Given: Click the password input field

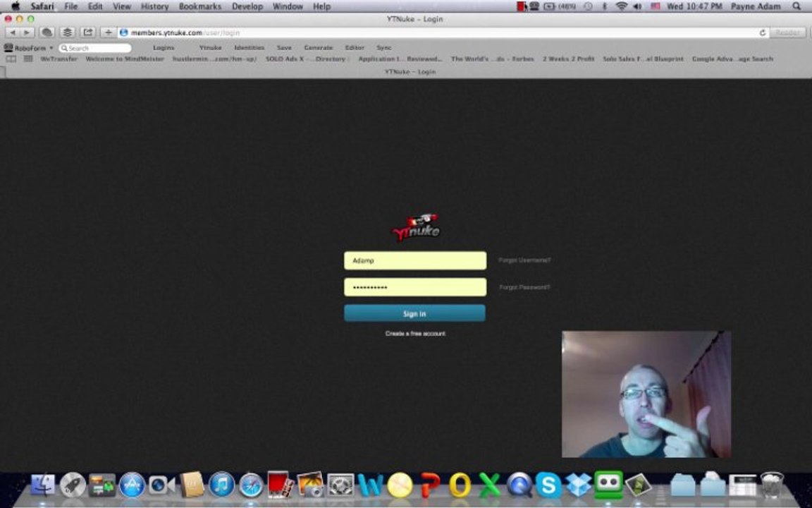Looking at the screenshot, I should tap(415, 287).
